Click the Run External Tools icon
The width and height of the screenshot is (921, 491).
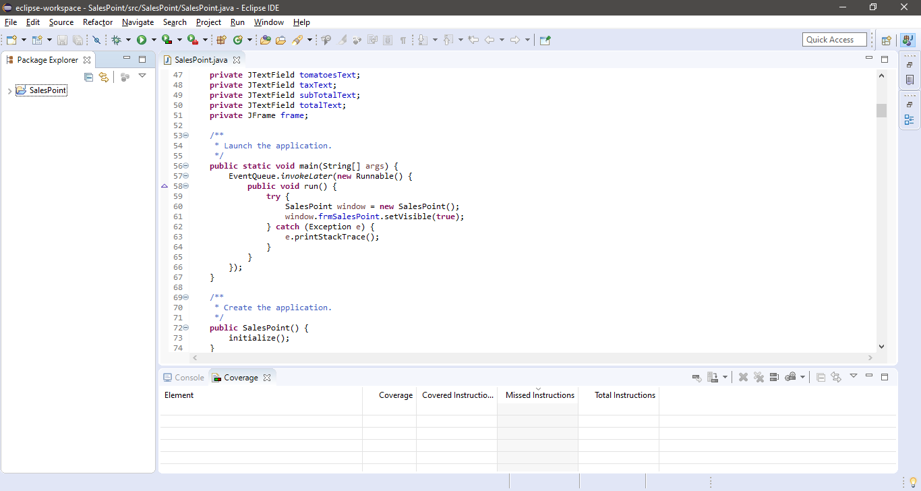[x=193, y=40]
